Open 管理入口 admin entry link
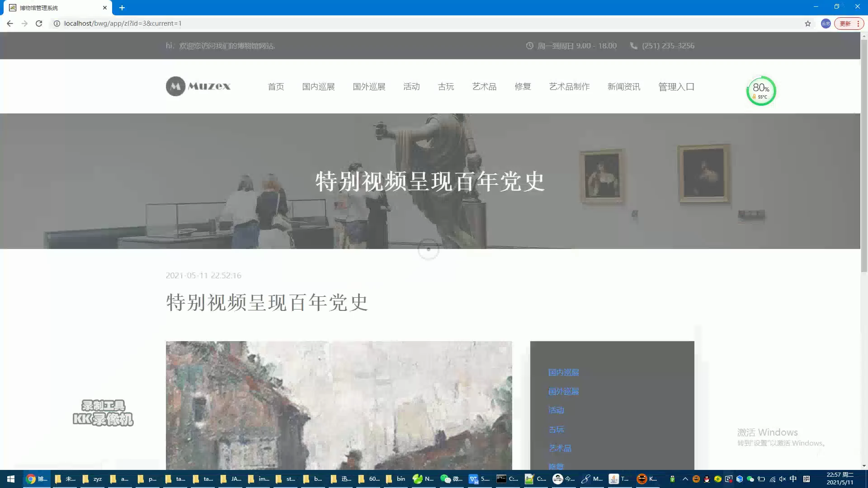The width and height of the screenshot is (868, 488). coord(676,87)
